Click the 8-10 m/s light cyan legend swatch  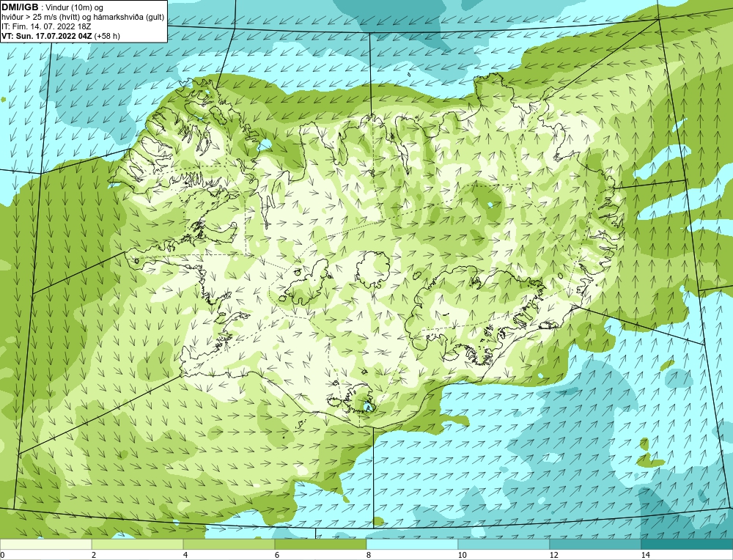[412, 544]
